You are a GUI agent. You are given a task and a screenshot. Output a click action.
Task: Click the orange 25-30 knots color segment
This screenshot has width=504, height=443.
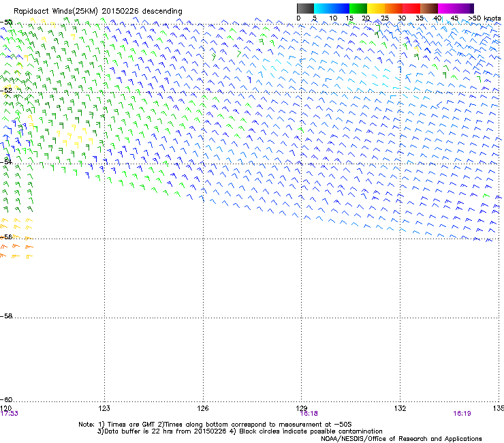pos(394,8)
